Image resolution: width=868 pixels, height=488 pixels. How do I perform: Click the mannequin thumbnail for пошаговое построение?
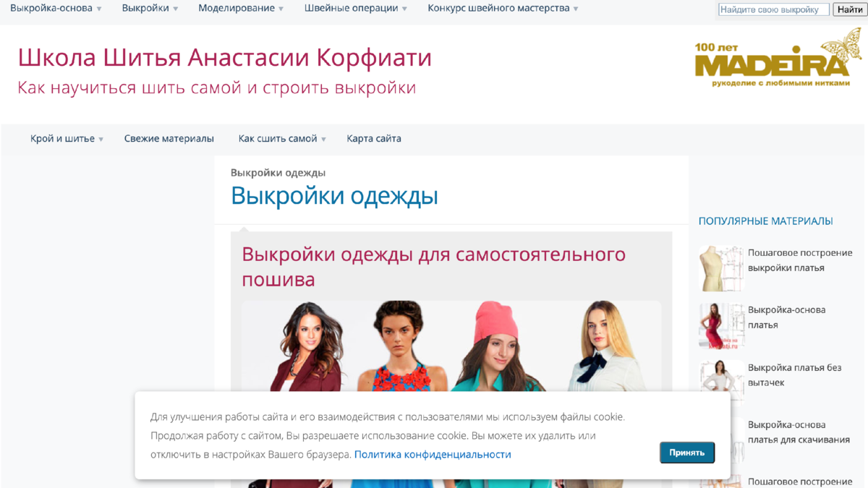(720, 267)
